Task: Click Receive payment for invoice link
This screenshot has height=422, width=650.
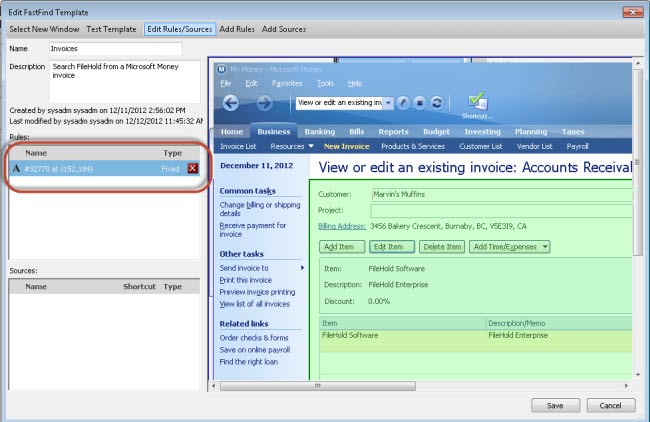Action: click(253, 230)
